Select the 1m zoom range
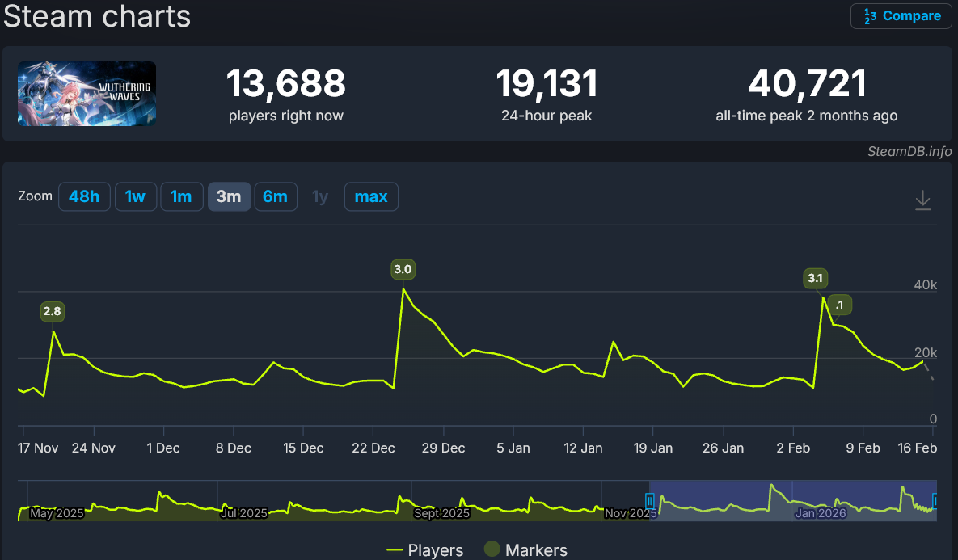 (181, 196)
